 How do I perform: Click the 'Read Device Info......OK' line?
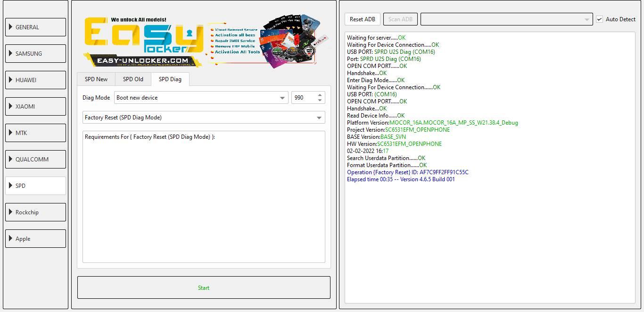(376, 116)
